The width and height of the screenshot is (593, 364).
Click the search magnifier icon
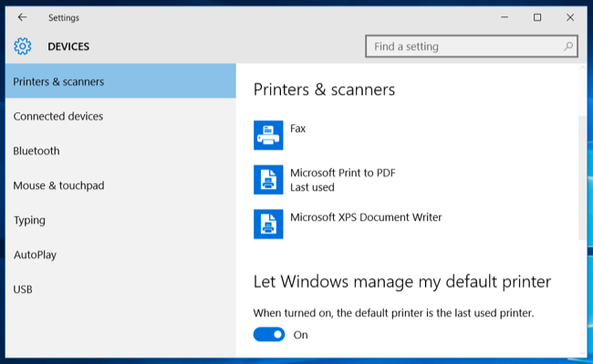568,47
